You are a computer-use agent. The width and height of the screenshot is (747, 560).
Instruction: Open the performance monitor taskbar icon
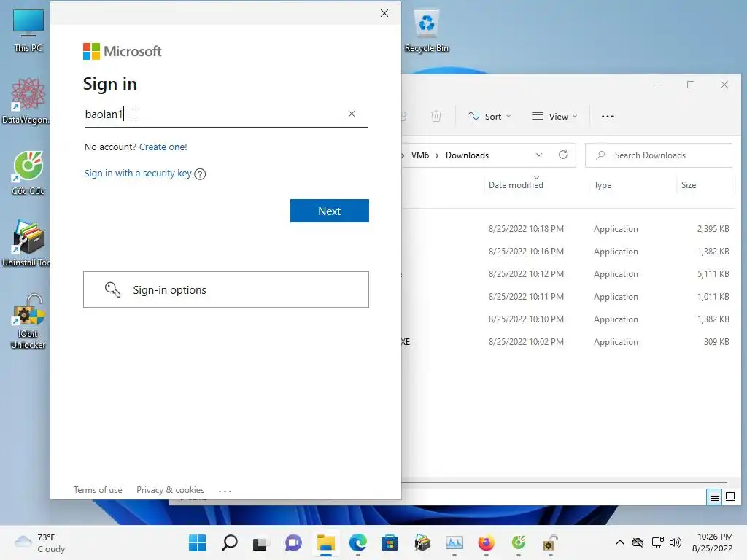pyautogui.click(x=454, y=542)
